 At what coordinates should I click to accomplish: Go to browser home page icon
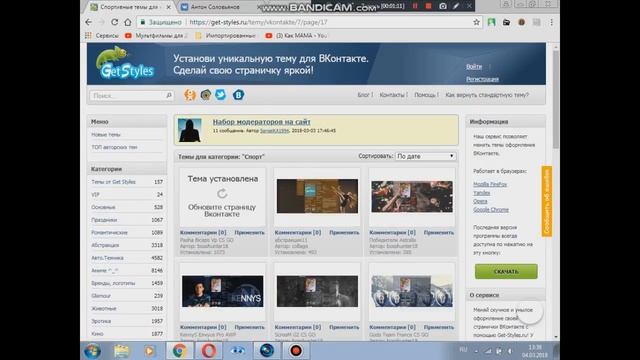click(128, 22)
